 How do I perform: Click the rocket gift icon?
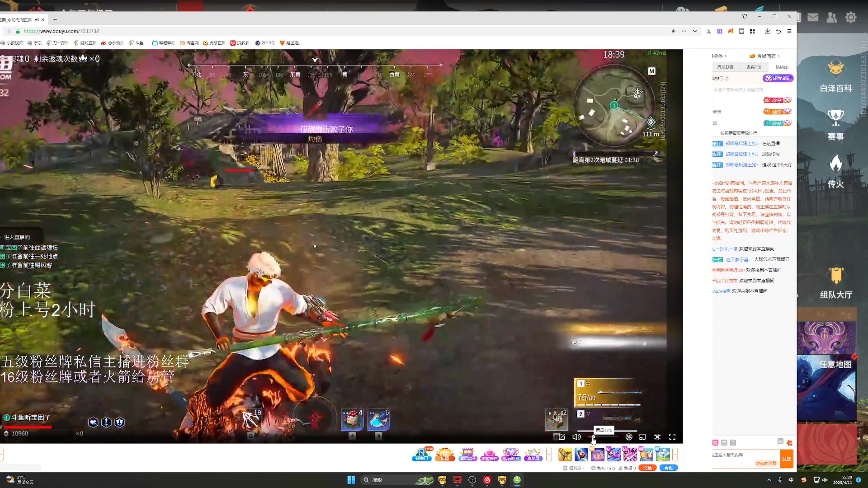[581, 454]
